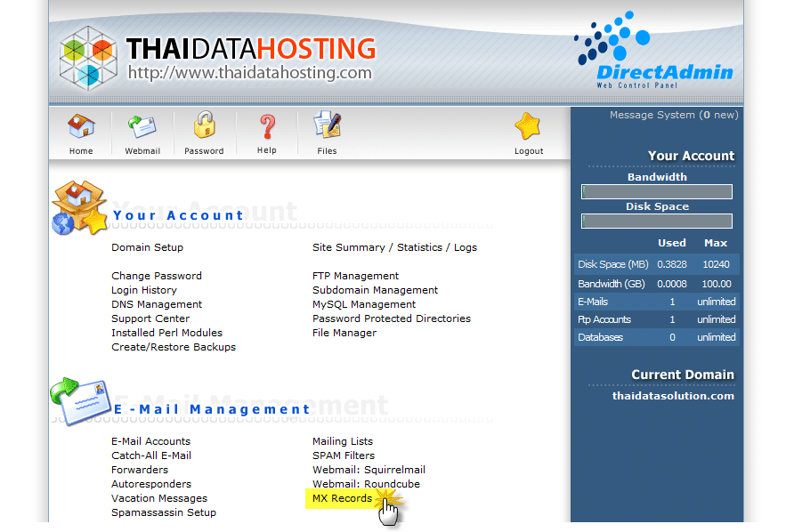This screenshot has height=532, width=786.
Task: Click the Disk Space usage bar
Action: (x=657, y=222)
